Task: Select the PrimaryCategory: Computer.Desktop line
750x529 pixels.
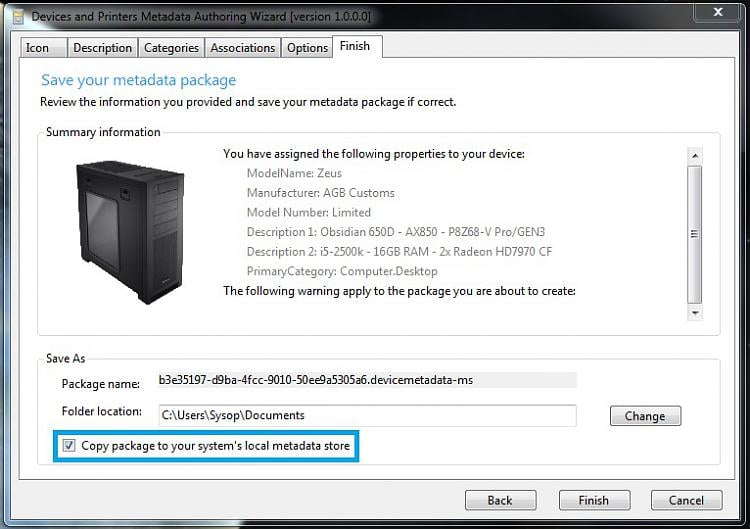Action: pyautogui.click(x=342, y=271)
